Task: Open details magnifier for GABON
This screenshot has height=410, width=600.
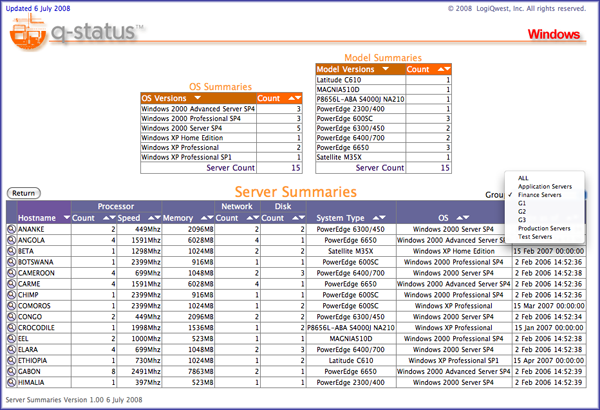Action: click(12, 371)
